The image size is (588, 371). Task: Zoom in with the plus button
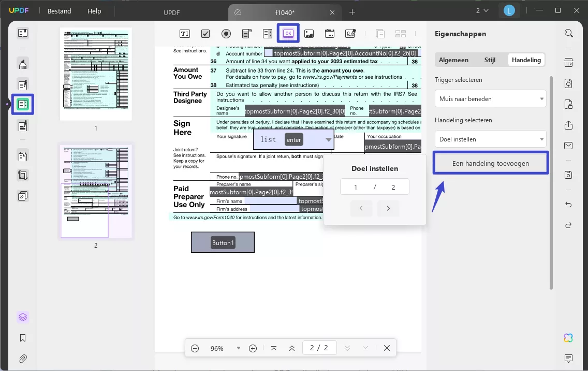253,349
